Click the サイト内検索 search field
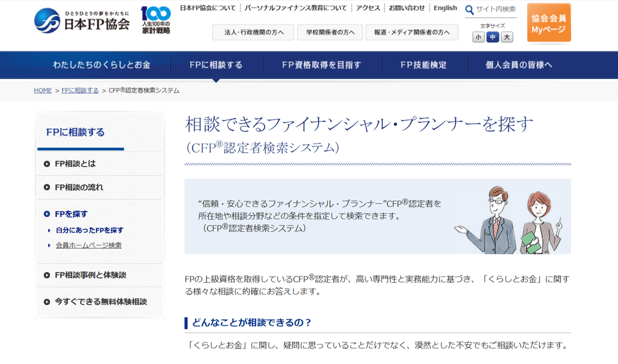618x364 pixels. click(494, 9)
